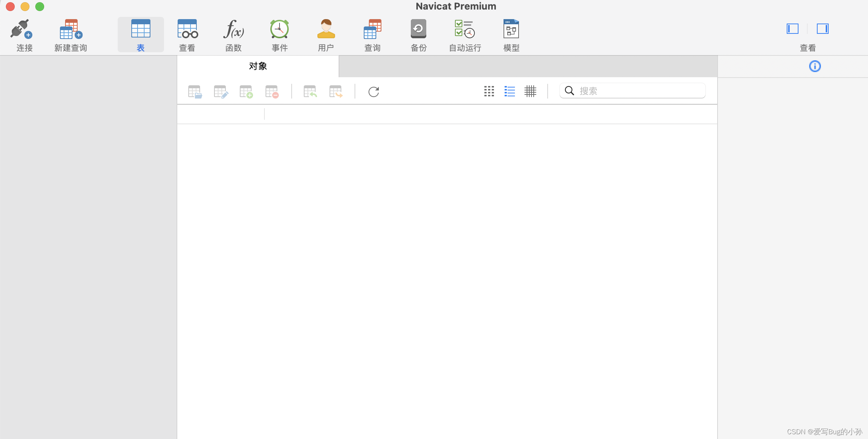Select the 表 (Table) toolbar item

(x=141, y=35)
